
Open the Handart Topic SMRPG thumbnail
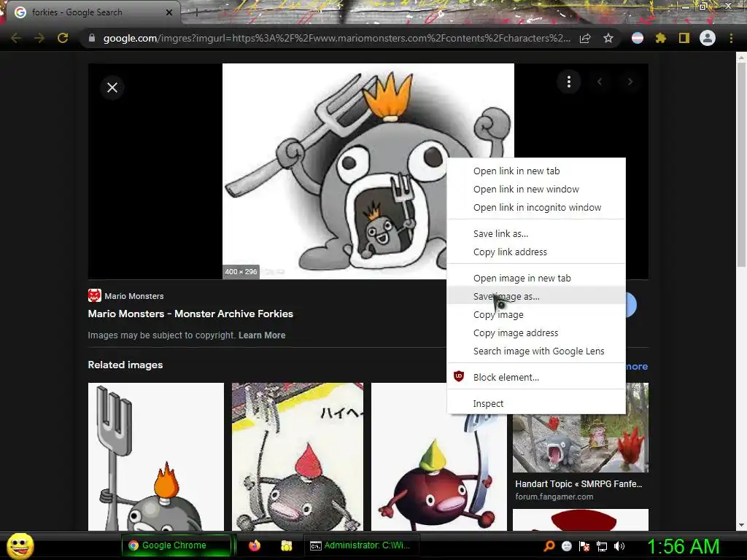580,443
